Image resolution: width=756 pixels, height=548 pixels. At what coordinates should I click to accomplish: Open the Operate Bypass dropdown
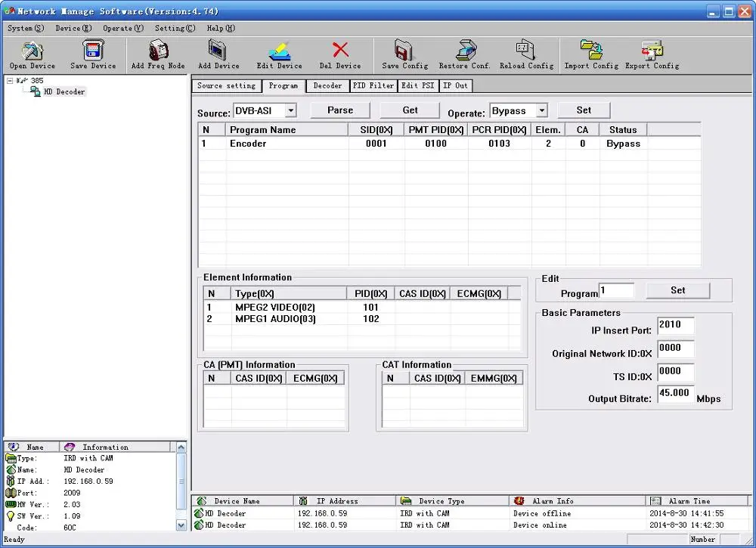[541, 111]
